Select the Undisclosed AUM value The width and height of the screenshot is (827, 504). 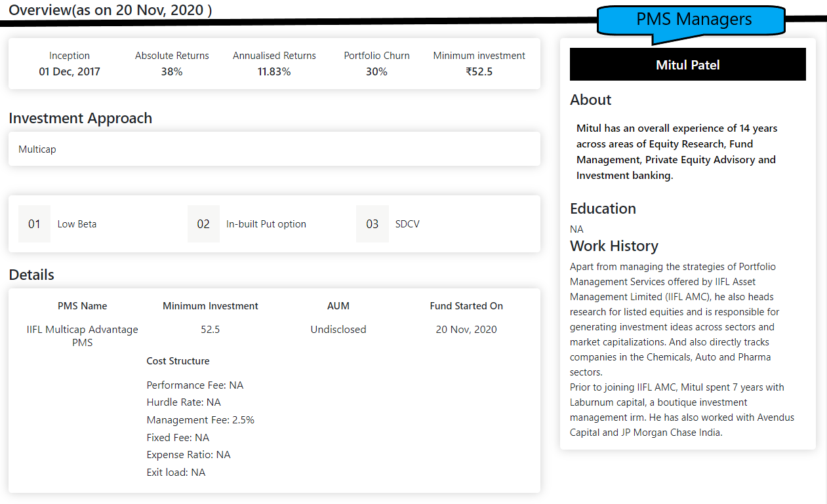click(x=338, y=330)
